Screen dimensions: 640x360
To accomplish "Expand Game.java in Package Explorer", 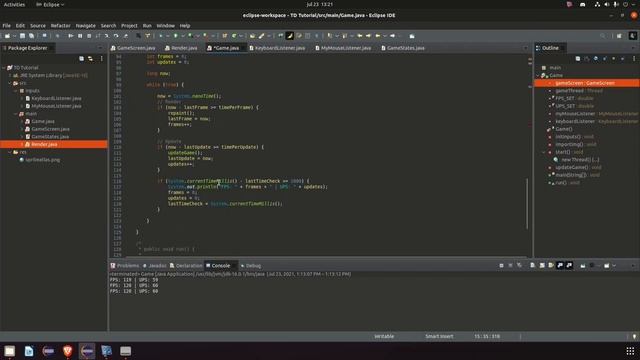I will pos(22,121).
